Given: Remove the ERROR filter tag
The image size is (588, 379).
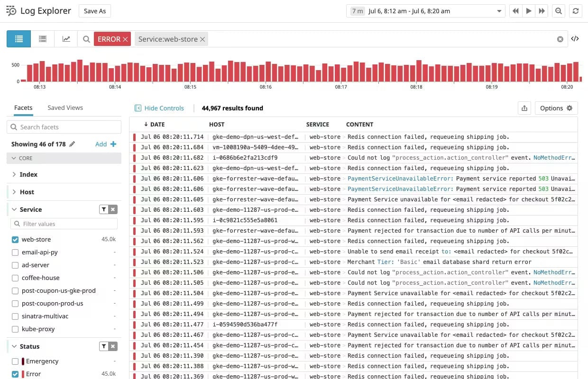Looking at the screenshot, I should tap(125, 39).
